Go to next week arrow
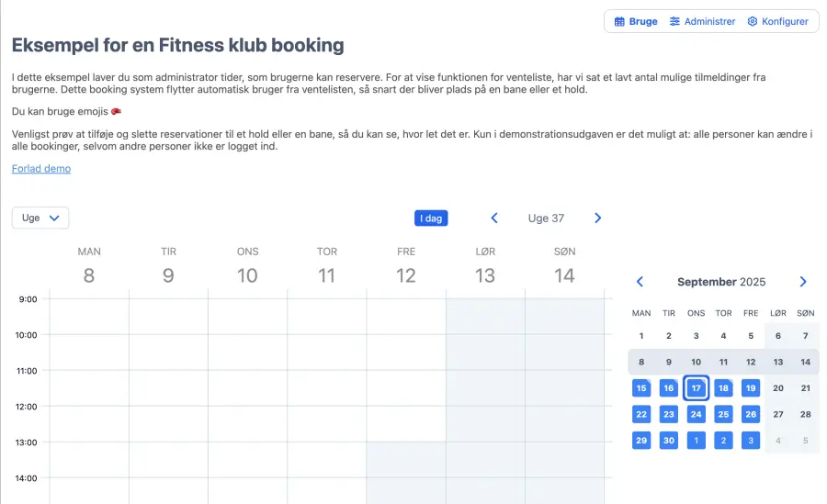This screenshot has height=504, width=827. (x=598, y=218)
